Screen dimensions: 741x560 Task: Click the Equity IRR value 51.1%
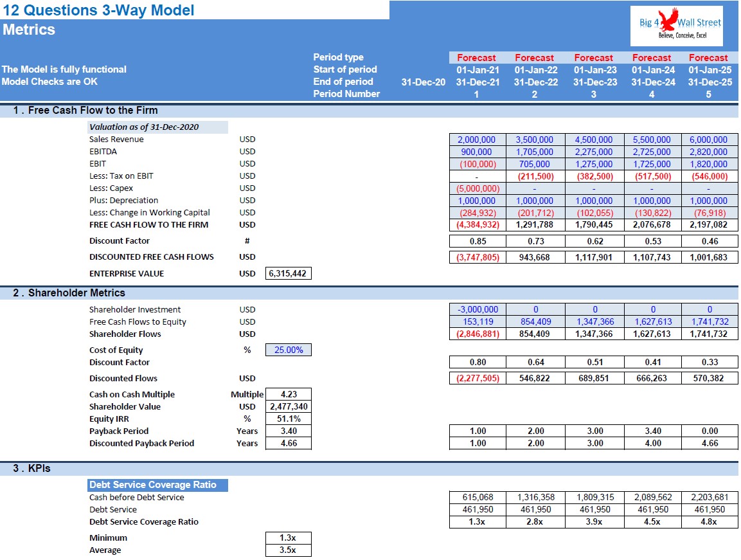(289, 419)
